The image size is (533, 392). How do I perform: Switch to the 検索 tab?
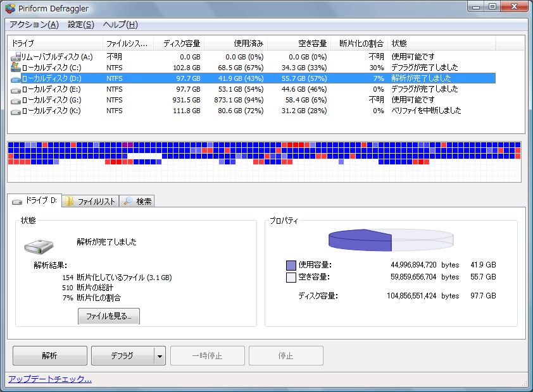tap(137, 201)
